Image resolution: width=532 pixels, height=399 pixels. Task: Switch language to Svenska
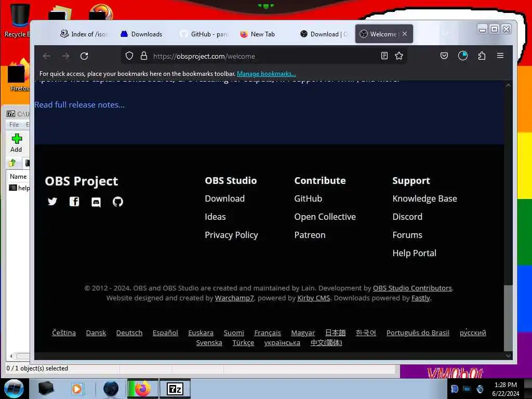click(209, 343)
